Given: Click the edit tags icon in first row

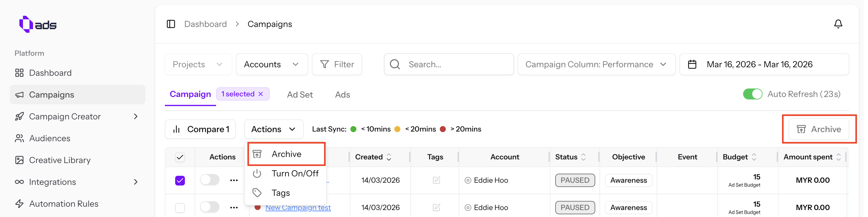Looking at the screenshot, I should 436,180.
